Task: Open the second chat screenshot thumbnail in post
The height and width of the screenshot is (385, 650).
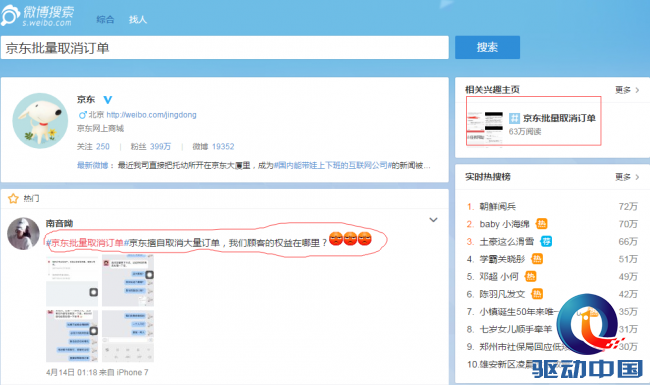Action: coord(128,281)
